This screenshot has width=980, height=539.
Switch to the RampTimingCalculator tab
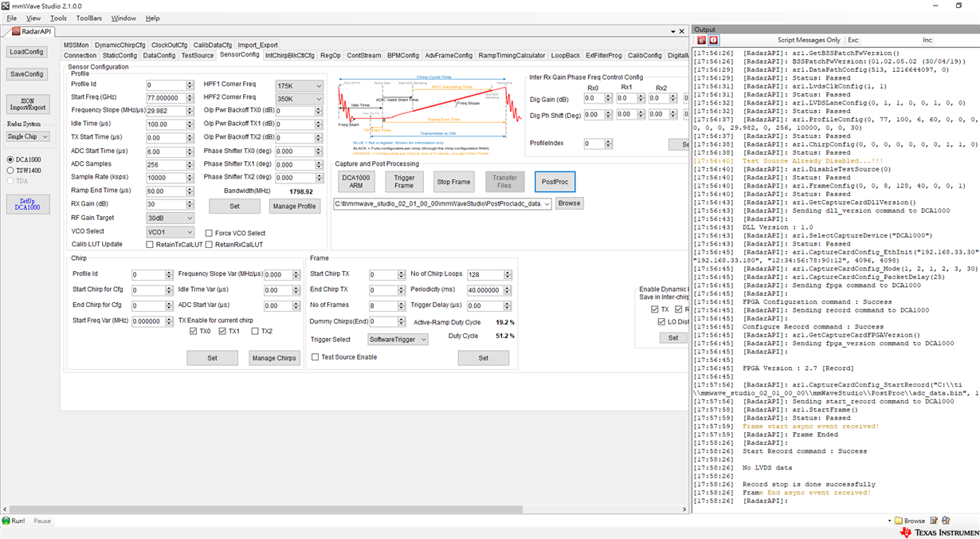(512, 56)
